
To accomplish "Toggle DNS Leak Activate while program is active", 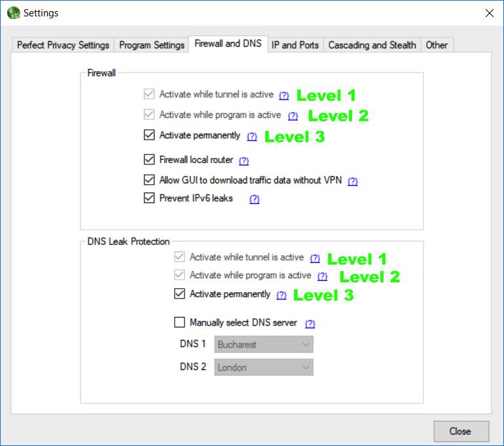I will (x=179, y=275).
